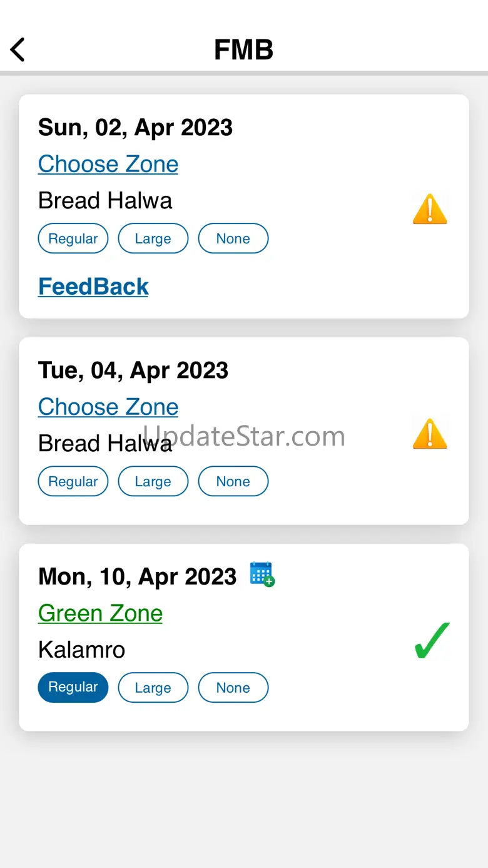Click warning icon on Sun, 02 Apr card

tap(430, 209)
